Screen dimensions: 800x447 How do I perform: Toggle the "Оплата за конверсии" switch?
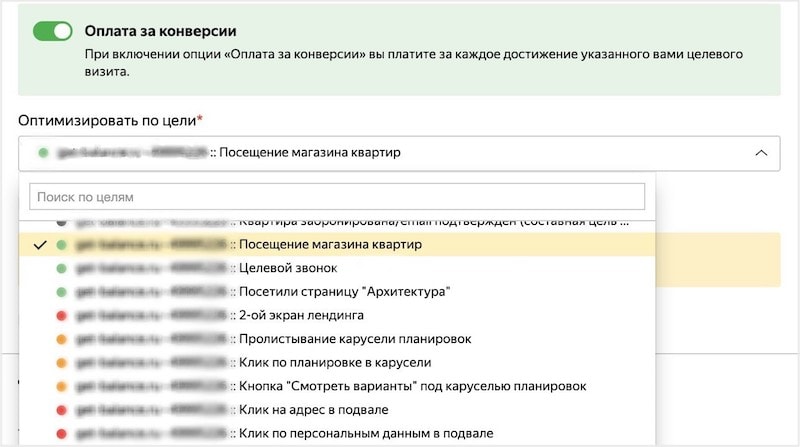[x=53, y=31]
